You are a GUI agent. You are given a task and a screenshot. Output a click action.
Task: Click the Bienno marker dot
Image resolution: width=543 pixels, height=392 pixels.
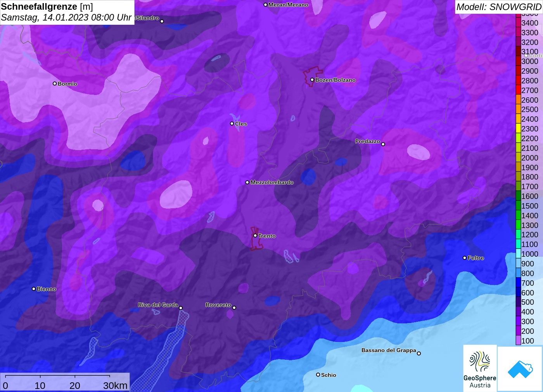pos(34,288)
